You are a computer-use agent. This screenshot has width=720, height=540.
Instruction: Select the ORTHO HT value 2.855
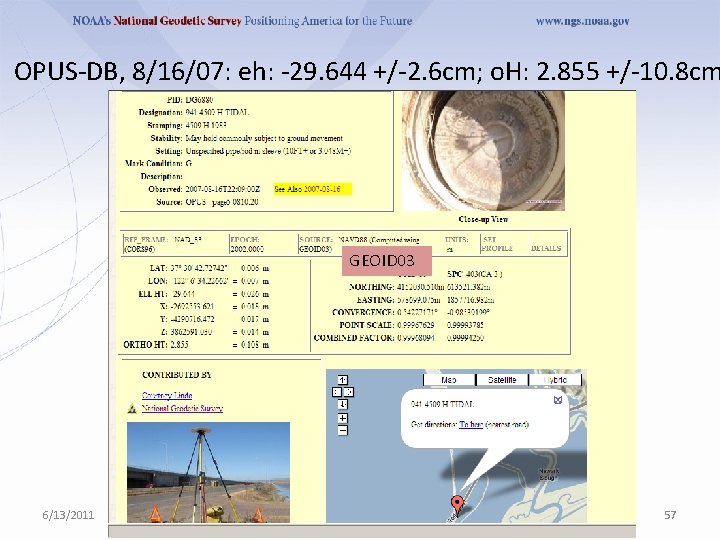tap(179, 345)
